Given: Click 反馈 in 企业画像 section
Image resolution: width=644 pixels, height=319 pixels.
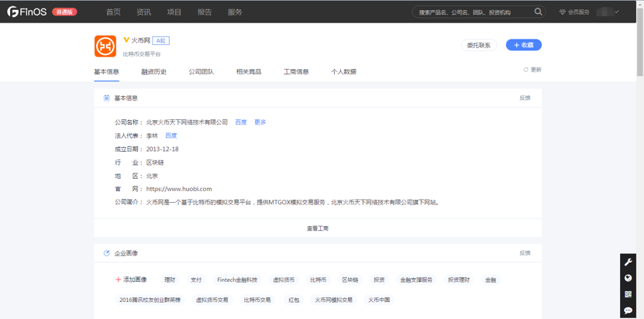Looking at the screenshot, I should (x=525, y=253).
